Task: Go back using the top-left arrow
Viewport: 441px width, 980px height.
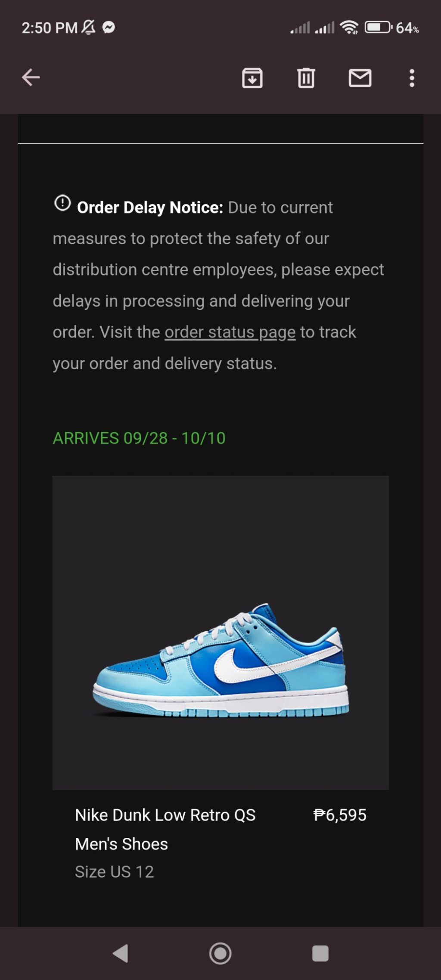Action: 31,78
